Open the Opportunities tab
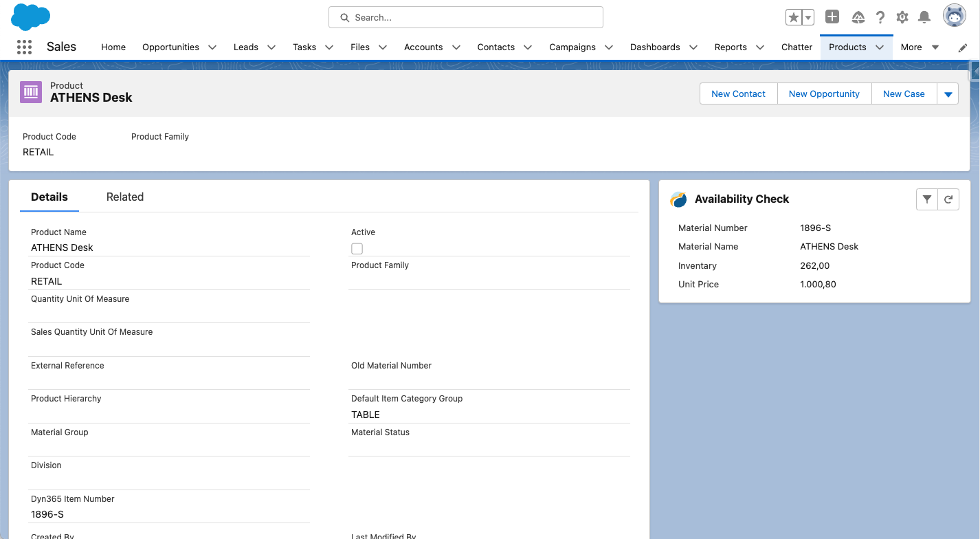This screenshot has width=980, height=539. coord(170,47)
